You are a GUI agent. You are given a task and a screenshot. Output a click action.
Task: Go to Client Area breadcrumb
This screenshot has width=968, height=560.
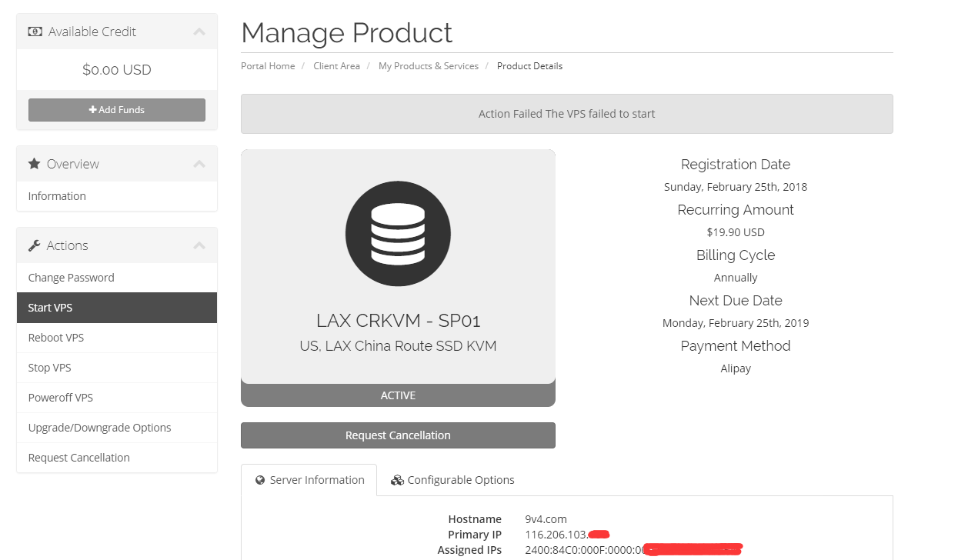click(336, 66)
